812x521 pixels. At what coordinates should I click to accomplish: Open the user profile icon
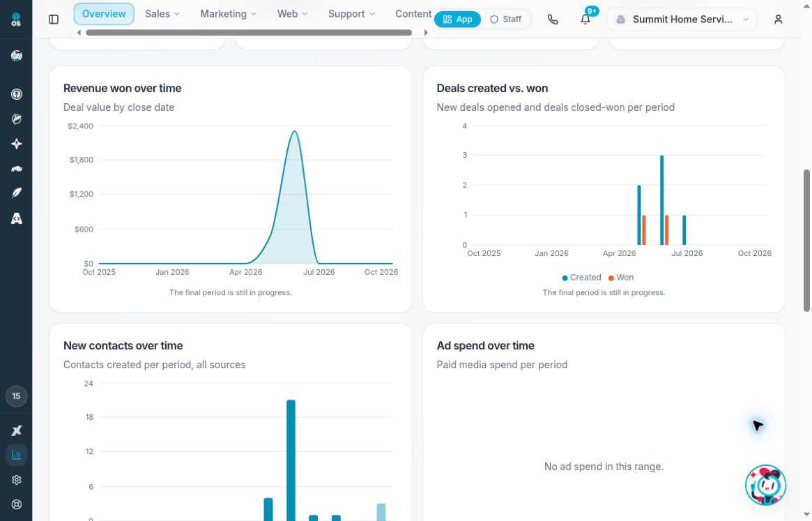click(x=778, y=20)
